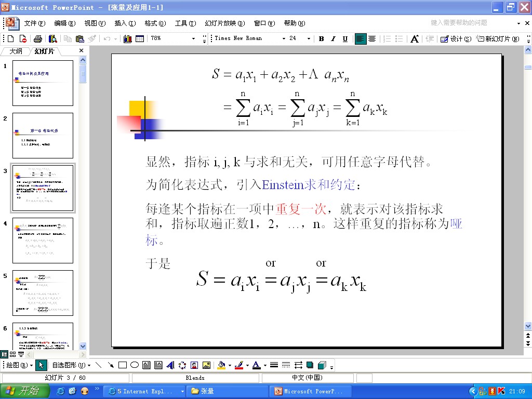Toggle numbered list formatting

tap(387, 38)
